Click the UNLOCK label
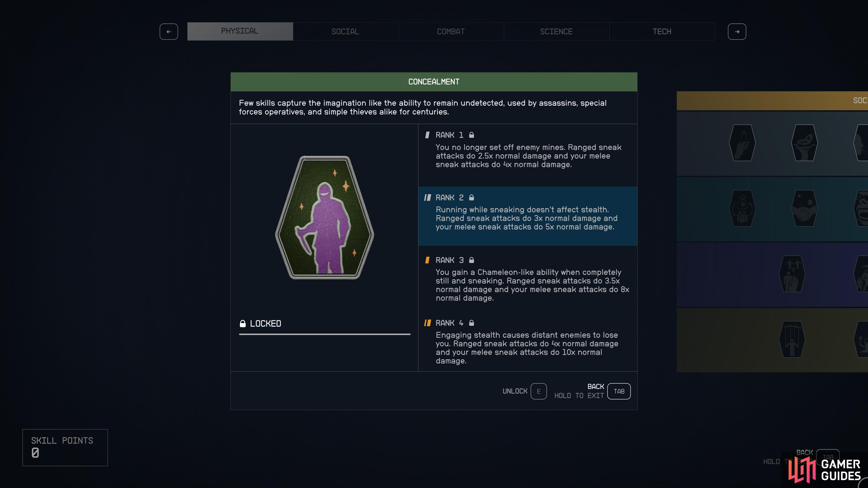868x488 pixels. click(515, 391)
